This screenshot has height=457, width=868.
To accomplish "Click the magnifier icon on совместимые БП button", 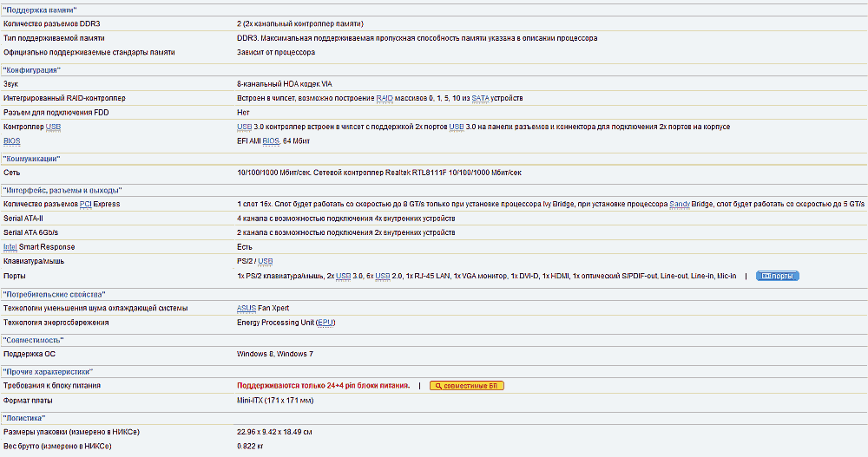I will tap(439, 385).
